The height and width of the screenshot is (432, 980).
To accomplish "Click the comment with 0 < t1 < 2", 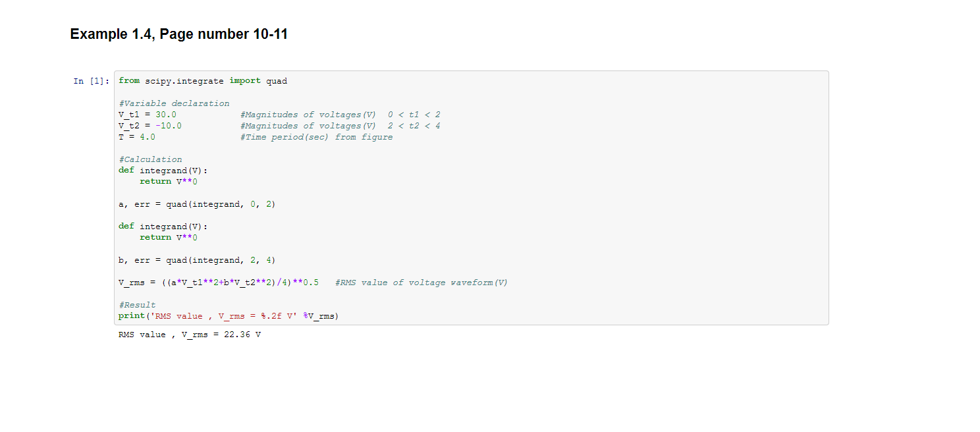I will pos(340,115).
